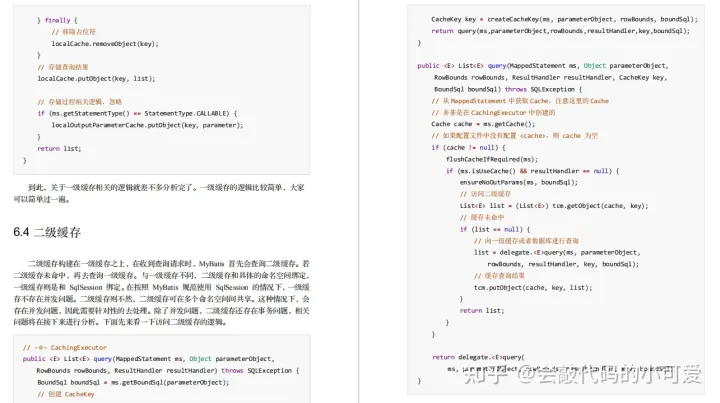Viewport: 720px width, 403px height.
Task: Click 'tcm.putObject(cache, key, list);' line
Action: tap(533, 287)
